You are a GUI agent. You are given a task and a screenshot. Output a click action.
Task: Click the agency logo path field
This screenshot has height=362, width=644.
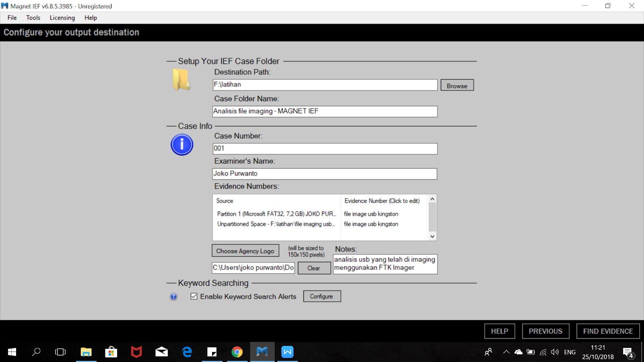pyautogui.click(x=253, y=268)
